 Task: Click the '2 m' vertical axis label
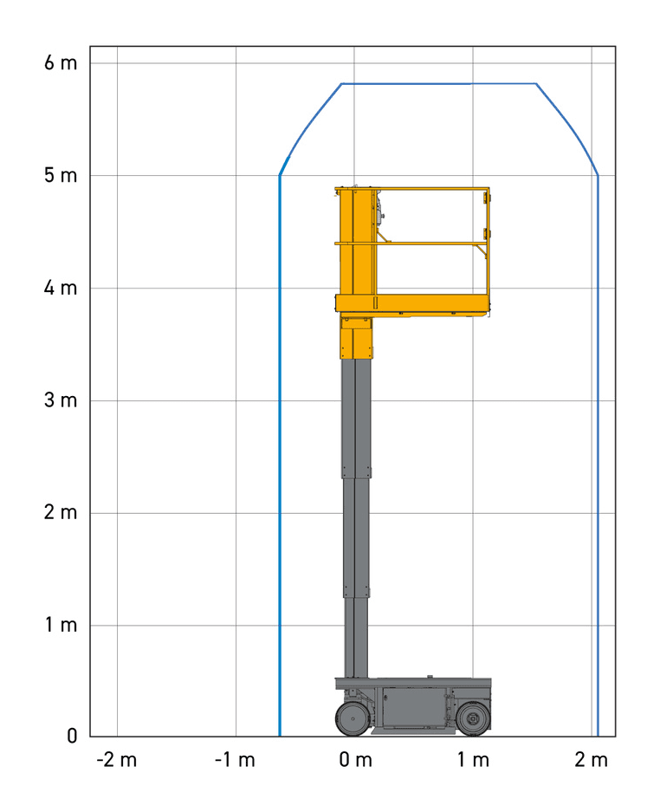(61, 512)
